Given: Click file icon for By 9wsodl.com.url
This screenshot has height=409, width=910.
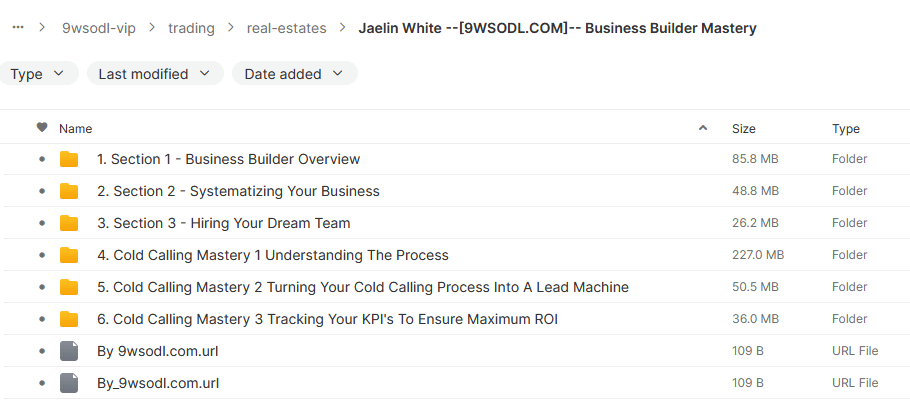Looking at the screenshot, I should point(69,351).
